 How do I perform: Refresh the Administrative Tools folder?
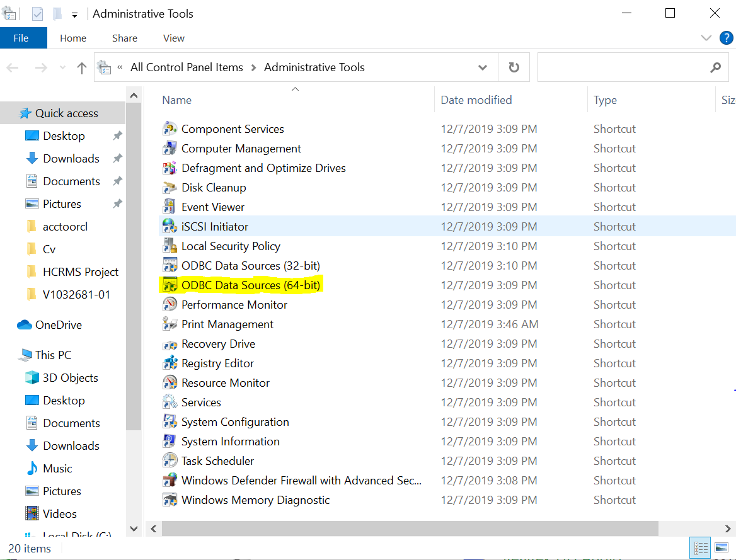[x=514, y=67]
